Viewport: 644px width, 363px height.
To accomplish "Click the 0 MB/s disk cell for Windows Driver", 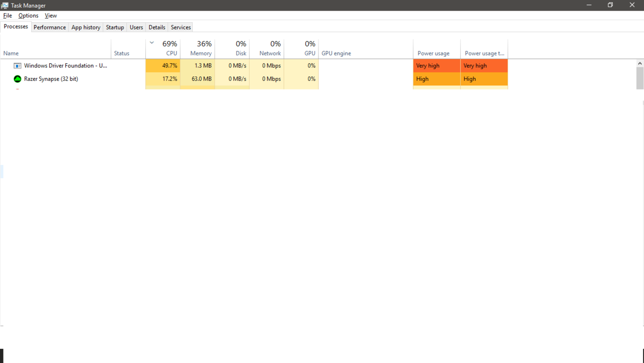I will click(232, 66).
